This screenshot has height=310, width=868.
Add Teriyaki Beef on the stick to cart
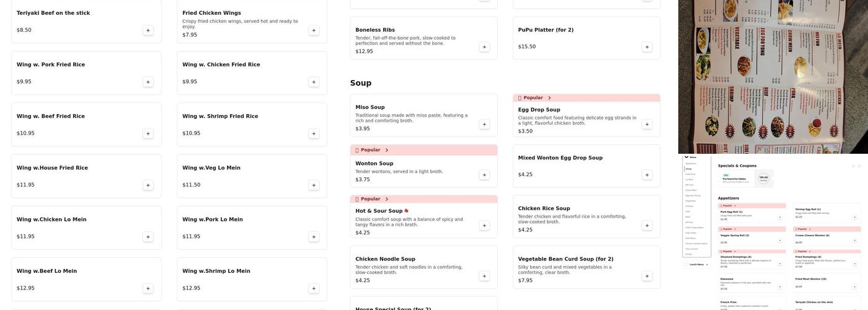pyautogui.click(x=148, y=30)
